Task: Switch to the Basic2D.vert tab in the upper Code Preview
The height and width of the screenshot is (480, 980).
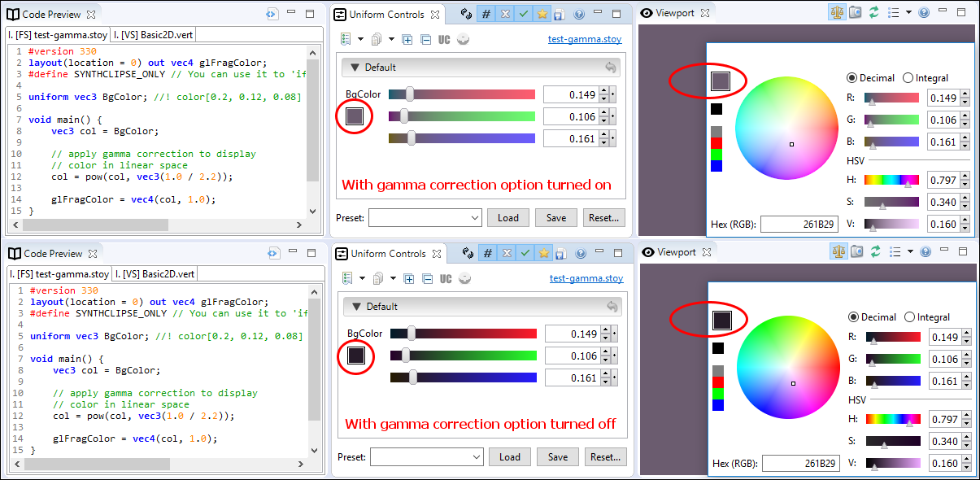Action: tap(154, 34)
